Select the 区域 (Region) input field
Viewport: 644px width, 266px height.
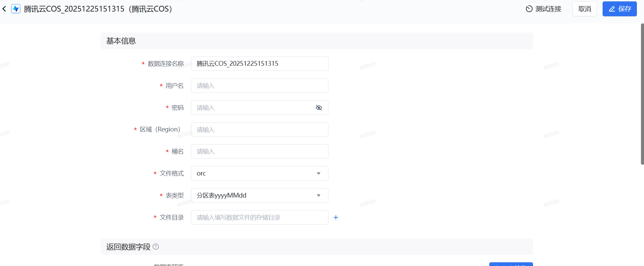click(x=259, y=130)
